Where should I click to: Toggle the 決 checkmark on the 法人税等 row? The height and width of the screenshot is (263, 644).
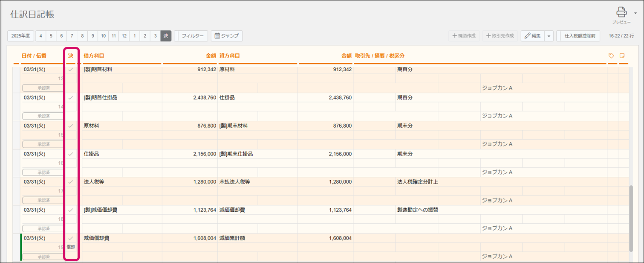[71, 182]
